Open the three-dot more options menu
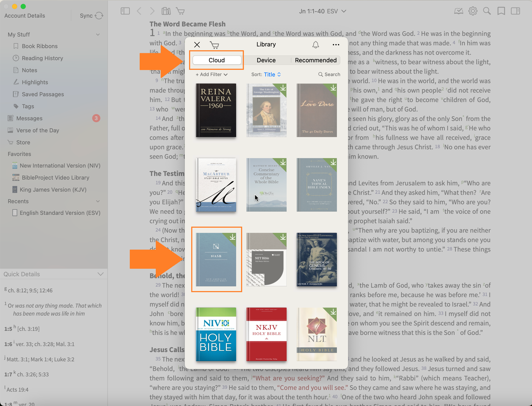The image size is (532, 406). click(x=336, y=45)
